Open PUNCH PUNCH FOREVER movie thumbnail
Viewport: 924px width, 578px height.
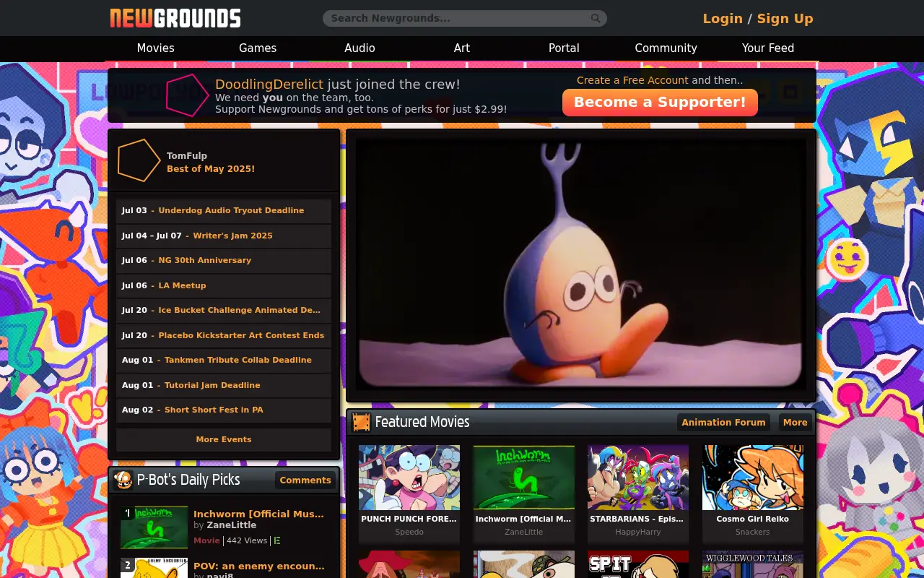(409, 478)
